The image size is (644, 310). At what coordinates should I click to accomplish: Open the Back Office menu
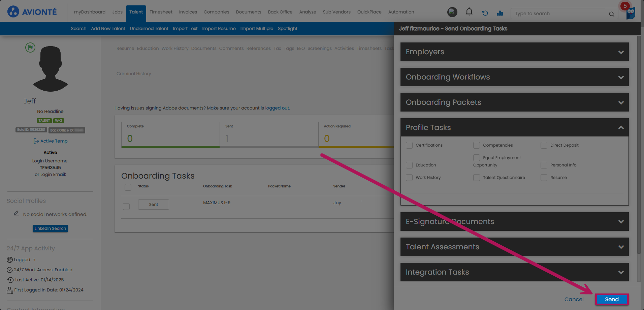[x=280, y=12]
